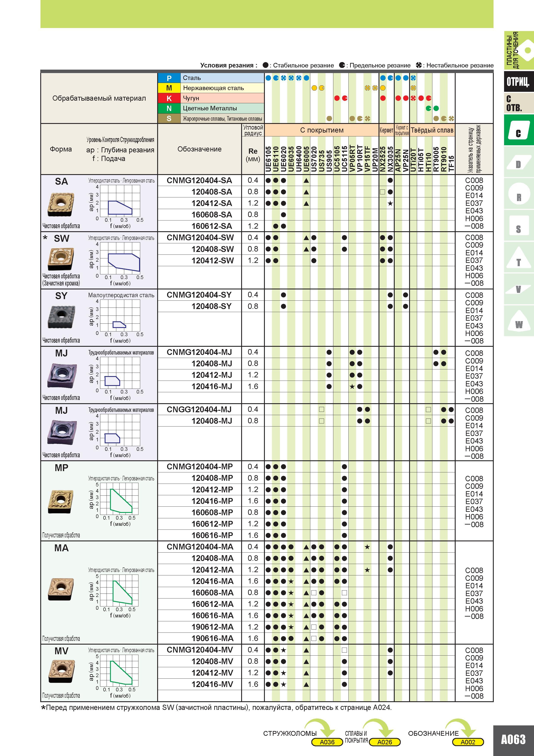Screen dimensions: 534x756
Task: Click the UE6105 grade column header
Action: click(x=269, y=159)
